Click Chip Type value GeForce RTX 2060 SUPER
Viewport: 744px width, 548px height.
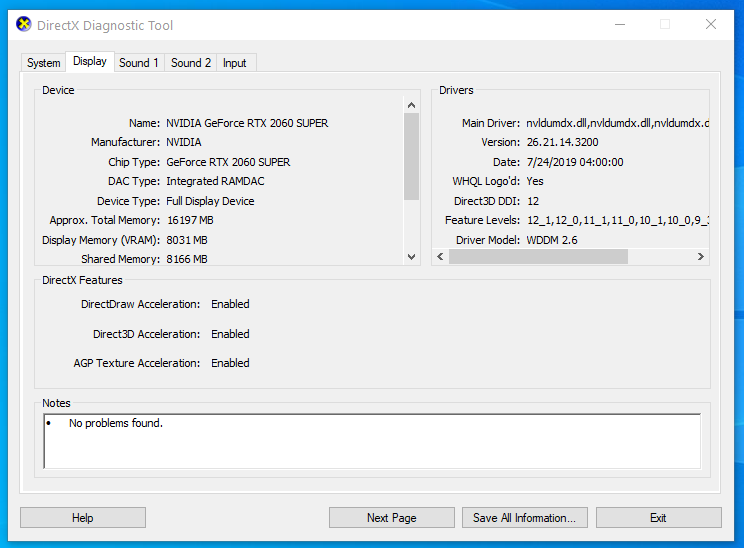(228, 162)
